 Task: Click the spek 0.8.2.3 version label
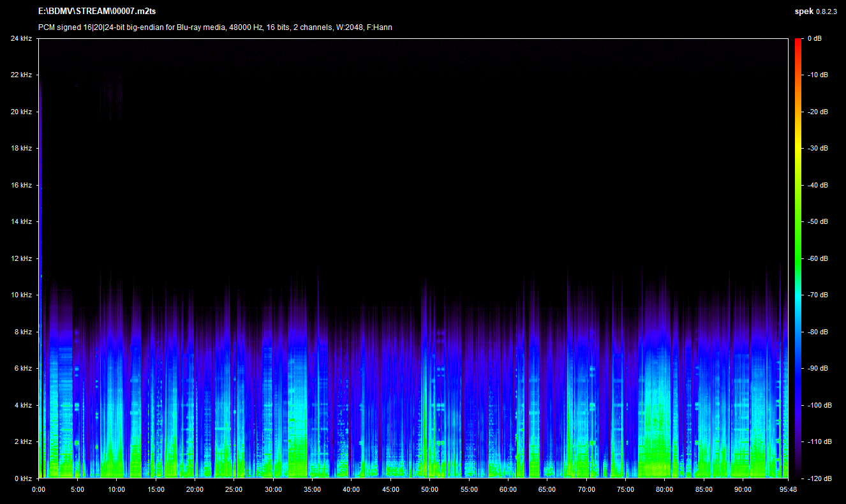coord(815,11)
